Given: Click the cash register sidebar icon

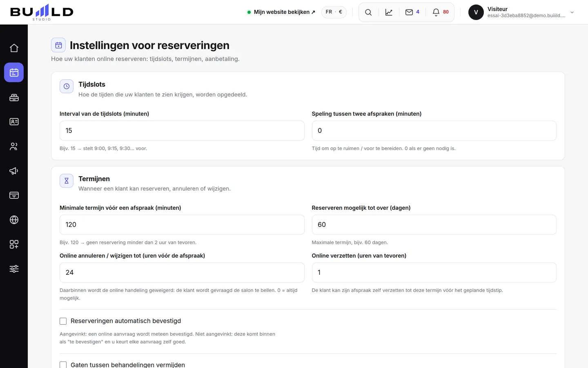Looking at the screenshot, I should tap(14, 97).
